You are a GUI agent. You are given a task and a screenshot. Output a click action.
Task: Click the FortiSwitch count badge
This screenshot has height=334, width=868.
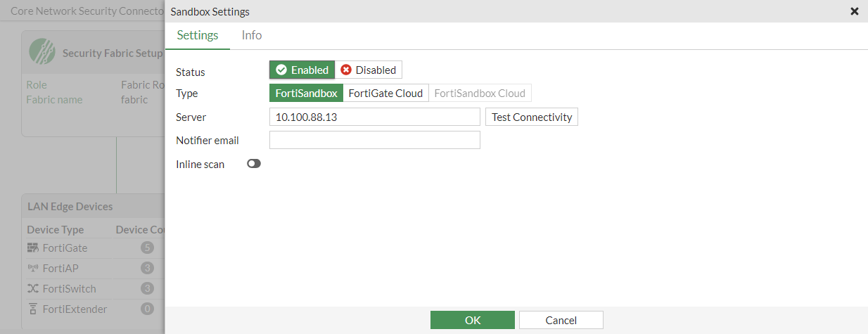point(147,288)
